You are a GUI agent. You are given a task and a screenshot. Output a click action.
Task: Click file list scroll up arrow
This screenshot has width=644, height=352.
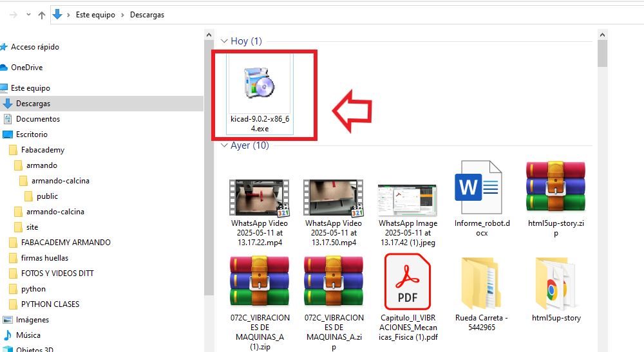pos(603,35)
